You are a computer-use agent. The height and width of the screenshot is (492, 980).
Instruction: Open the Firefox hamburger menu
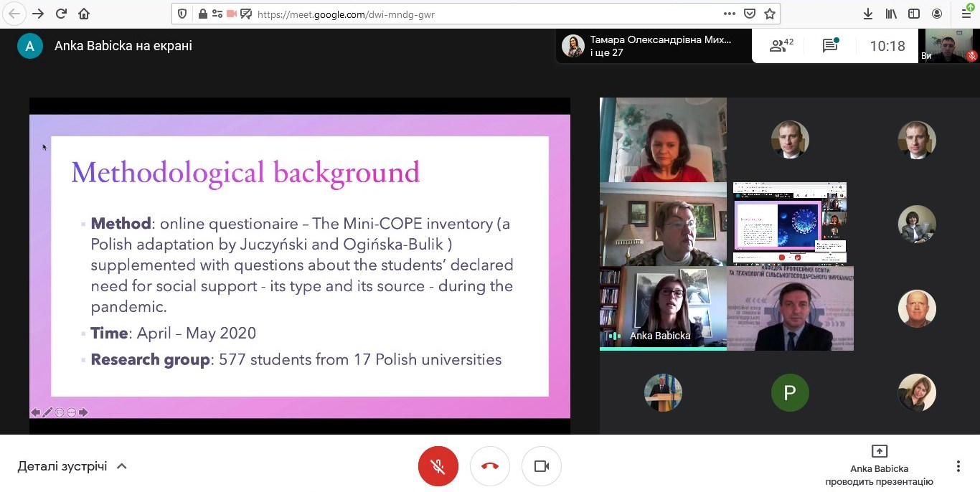click(x=966, y=14)
